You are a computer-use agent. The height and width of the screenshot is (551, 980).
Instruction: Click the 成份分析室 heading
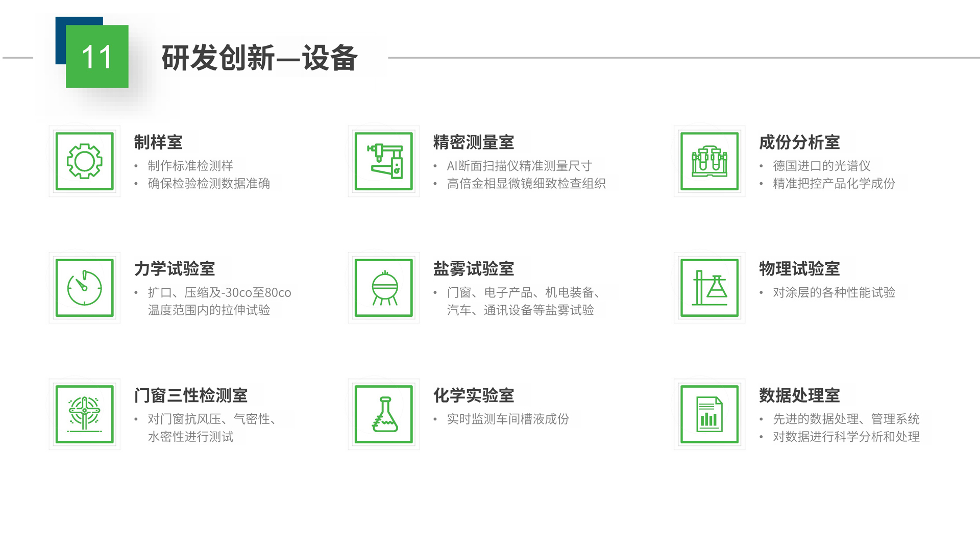click(799, 142)
